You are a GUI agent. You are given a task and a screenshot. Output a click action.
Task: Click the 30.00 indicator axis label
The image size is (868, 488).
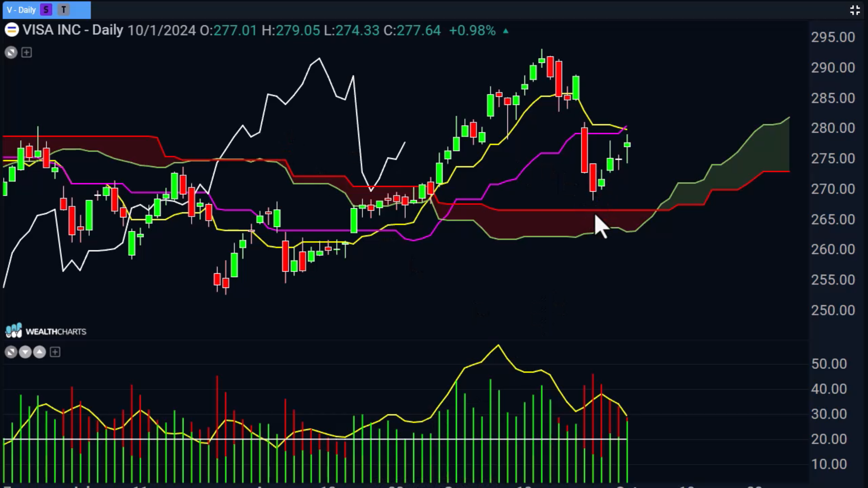[829, 414]
